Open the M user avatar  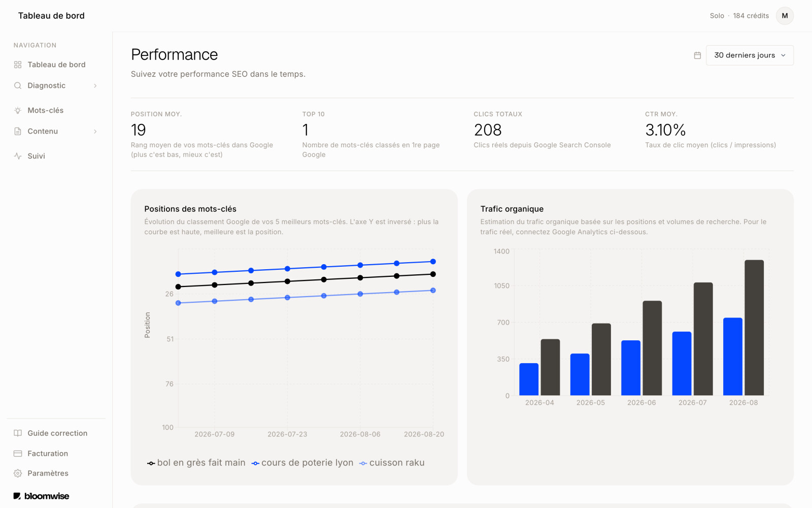(x=785, y=16)
